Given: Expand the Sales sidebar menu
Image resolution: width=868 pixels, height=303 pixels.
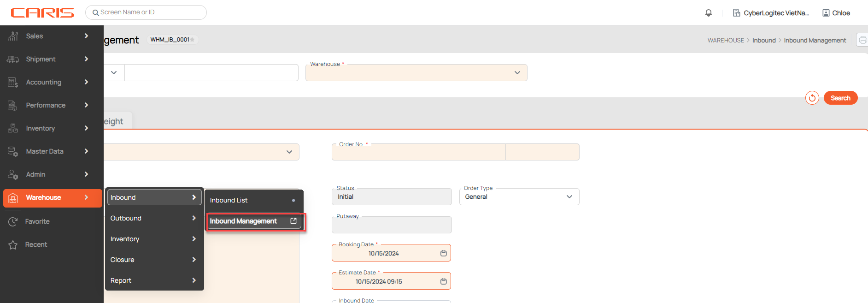Looking at the screenshot, I should [51, 36].
